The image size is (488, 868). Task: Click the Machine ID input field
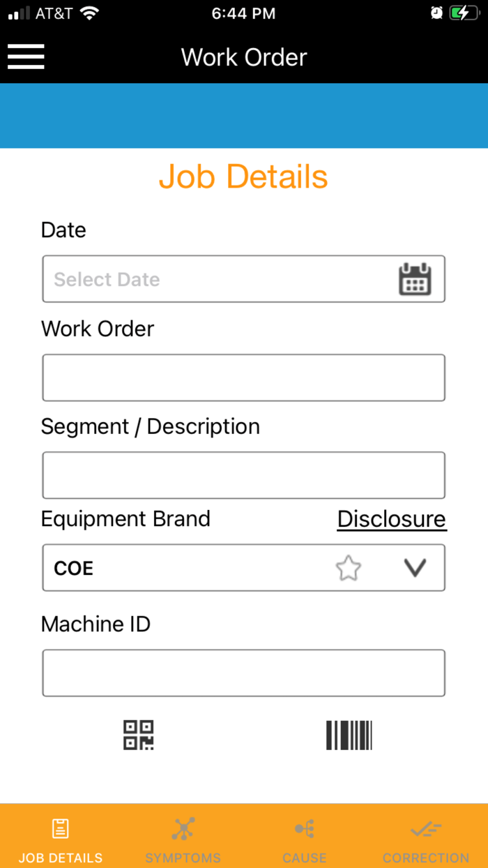(x=243, y=672)
